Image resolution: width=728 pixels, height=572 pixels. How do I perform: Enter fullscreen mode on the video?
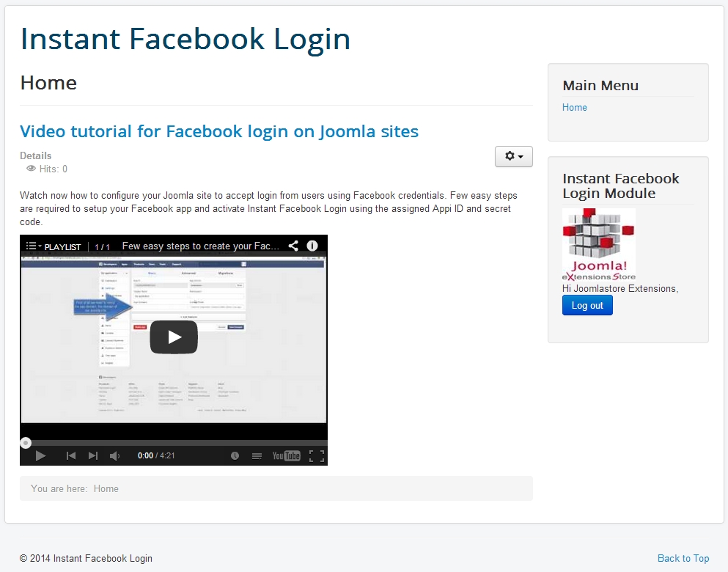click(317, 456)
